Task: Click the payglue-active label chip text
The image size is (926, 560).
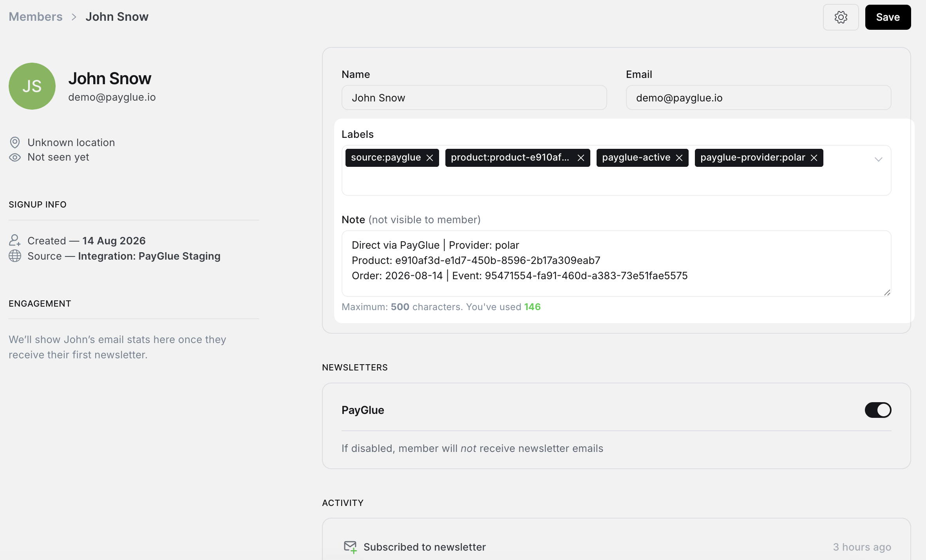Action: click(636, 157)
